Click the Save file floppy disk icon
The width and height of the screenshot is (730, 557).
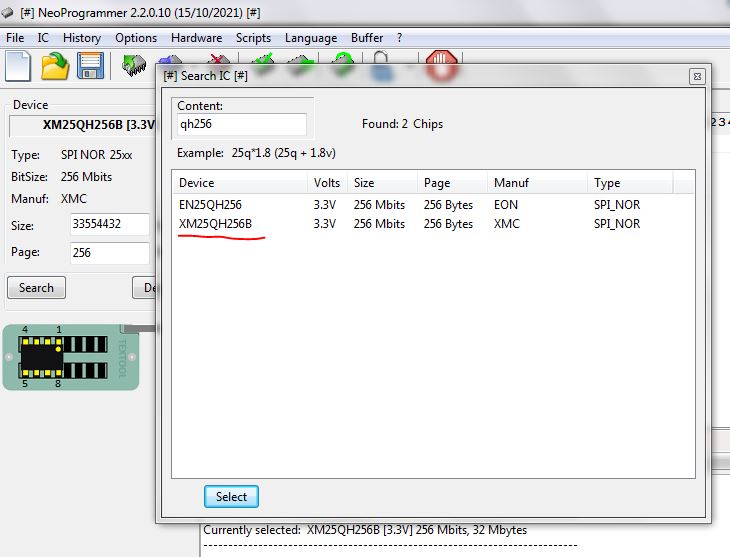point(91,66)
